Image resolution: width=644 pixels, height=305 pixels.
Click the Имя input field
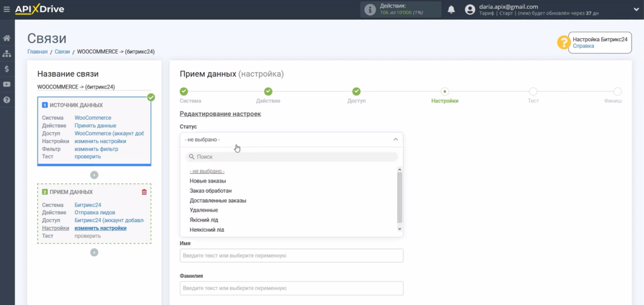coord(291,256)
